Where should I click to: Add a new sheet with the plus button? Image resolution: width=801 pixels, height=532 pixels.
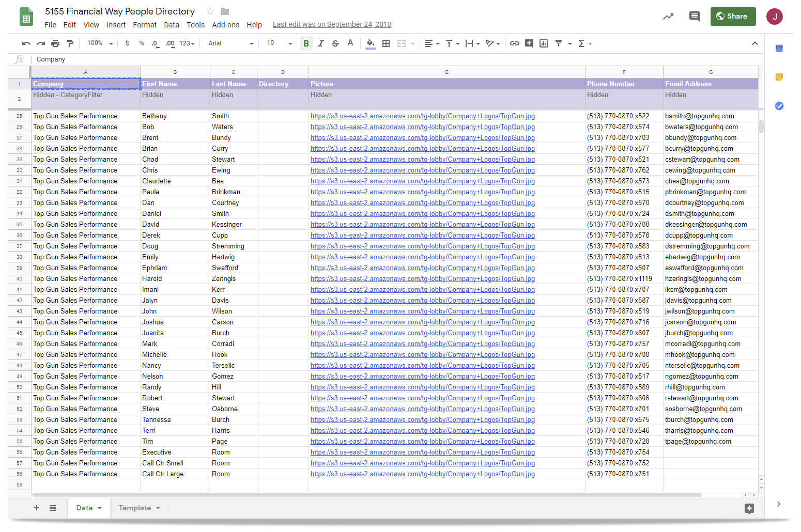point(37,508)
